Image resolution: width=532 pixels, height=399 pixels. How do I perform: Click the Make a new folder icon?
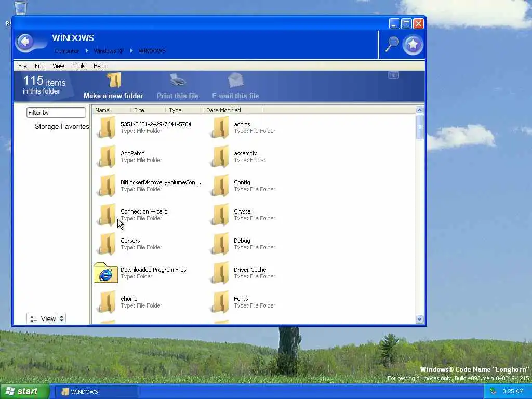(113, 81)
